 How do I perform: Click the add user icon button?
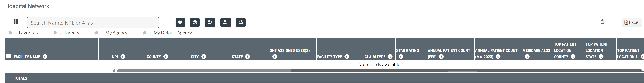[x=210, y=22]
